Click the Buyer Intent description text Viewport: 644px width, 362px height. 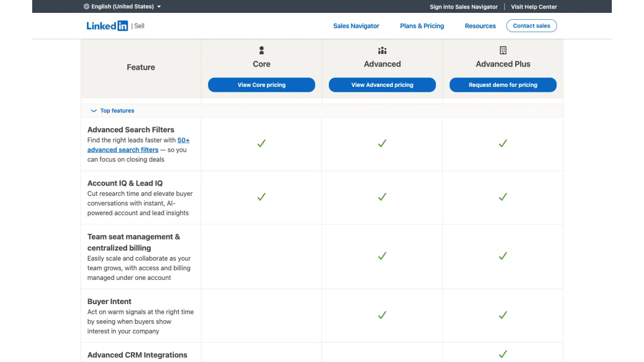[141, 322]
